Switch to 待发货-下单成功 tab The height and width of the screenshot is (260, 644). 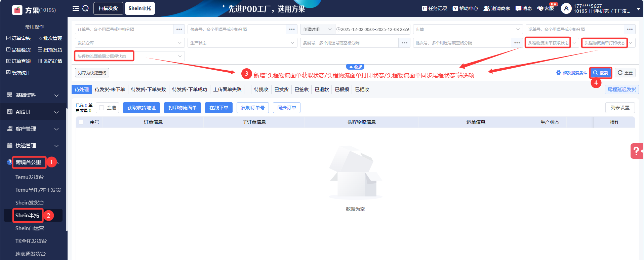(190, 89)
